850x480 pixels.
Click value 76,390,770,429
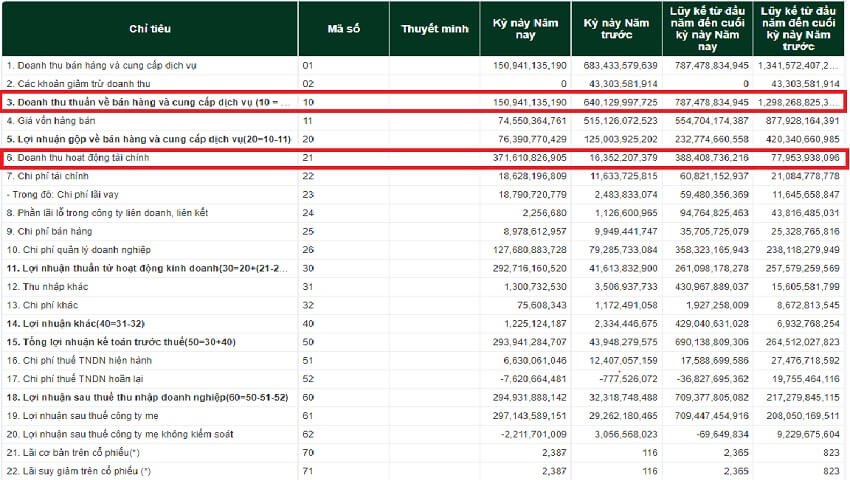tap(532, 139)
